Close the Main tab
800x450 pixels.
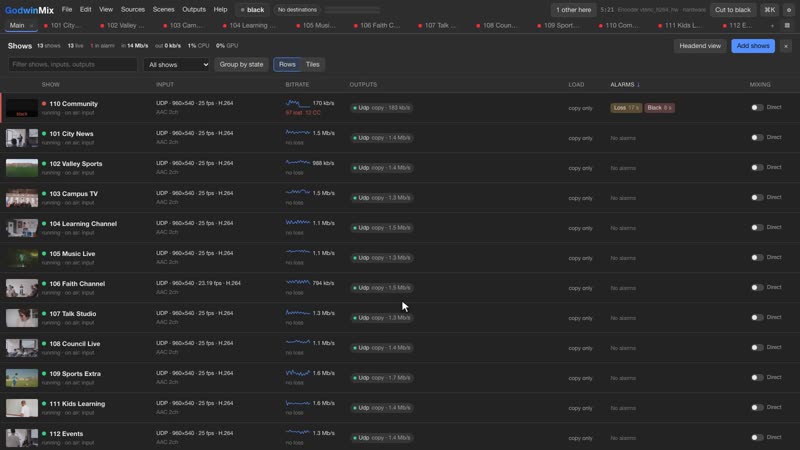(x=32, y=26)
